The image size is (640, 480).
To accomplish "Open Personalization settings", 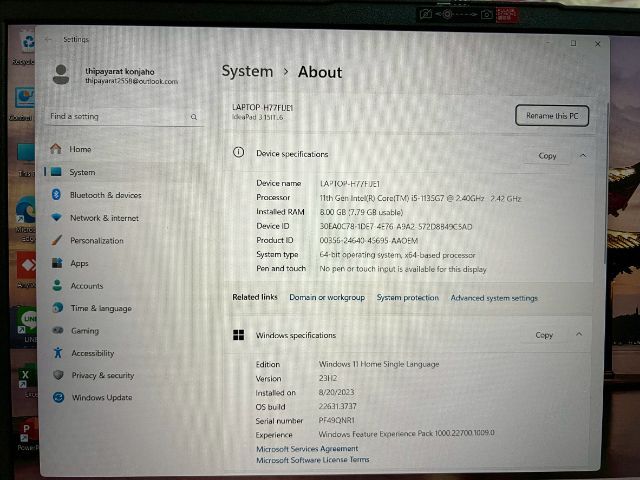I will tap(97, 241).
